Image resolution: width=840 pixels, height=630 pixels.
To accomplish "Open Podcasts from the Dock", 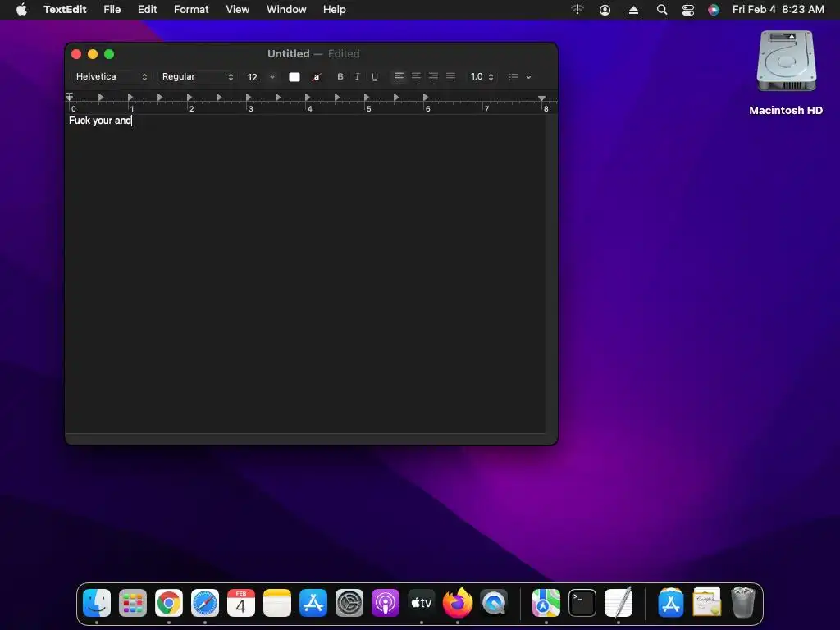I will 386,603.
